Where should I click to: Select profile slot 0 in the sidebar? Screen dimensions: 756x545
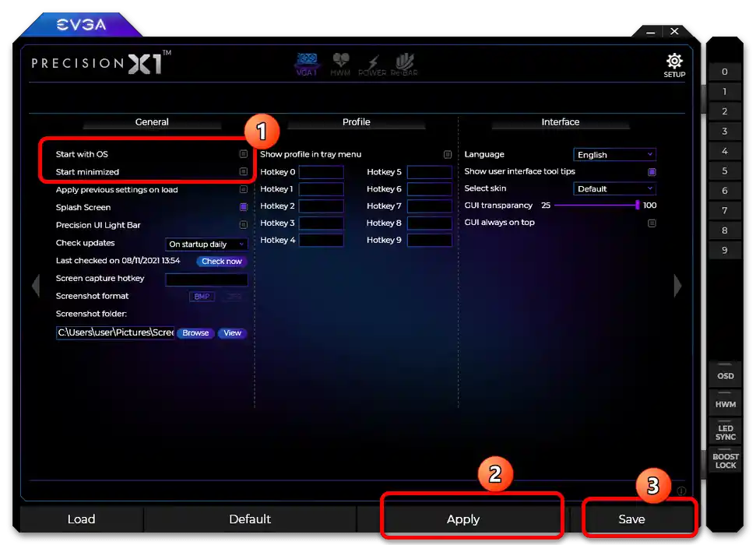[x=724, y=72]
